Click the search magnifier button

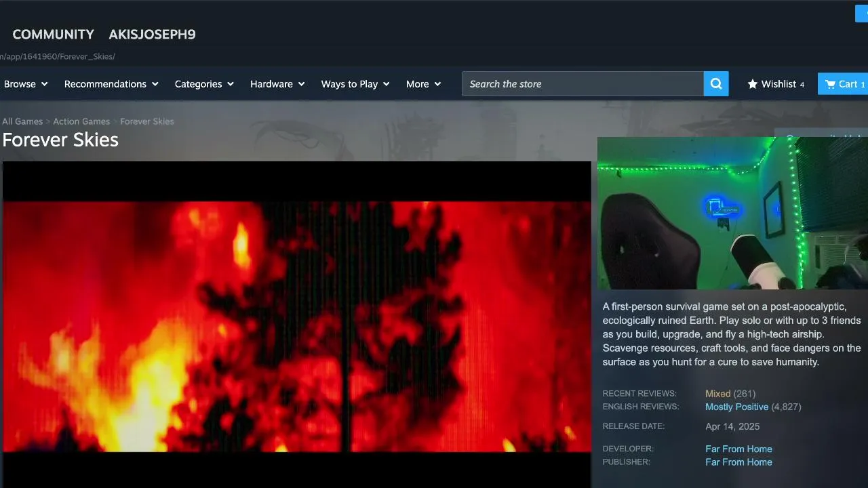tap(716, 84)
